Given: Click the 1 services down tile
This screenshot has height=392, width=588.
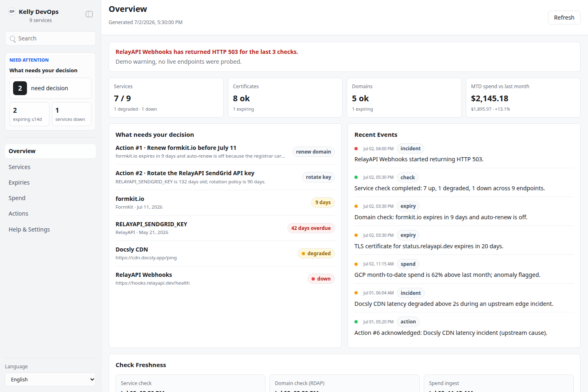Looking at the screenshot, I should tap(71, 114).
